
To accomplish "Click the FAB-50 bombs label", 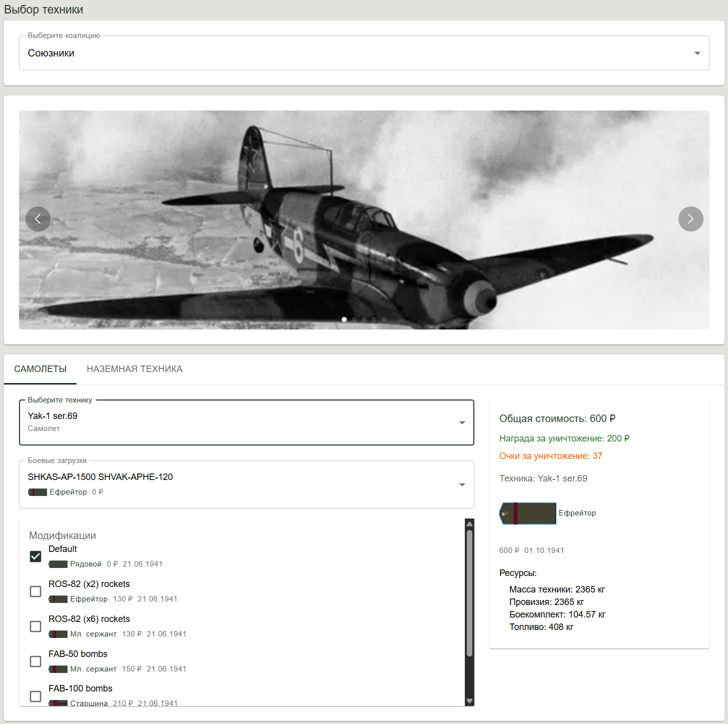I will 78,654.
